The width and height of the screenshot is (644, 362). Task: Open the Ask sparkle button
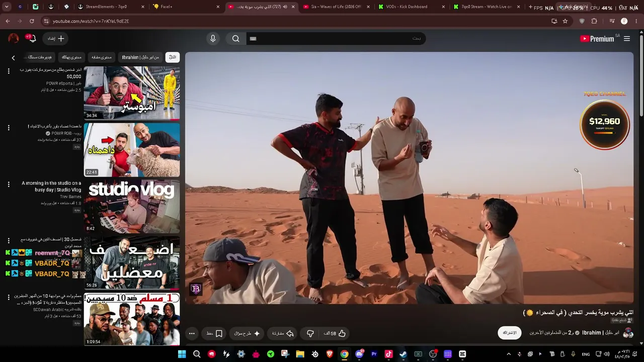[247, 333]
